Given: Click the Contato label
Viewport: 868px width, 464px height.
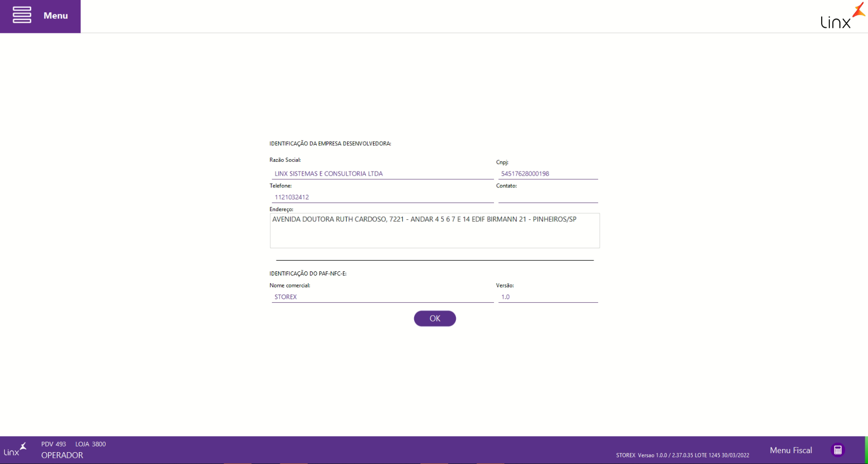Looking at the screenshot, I should tap(506, 186).
